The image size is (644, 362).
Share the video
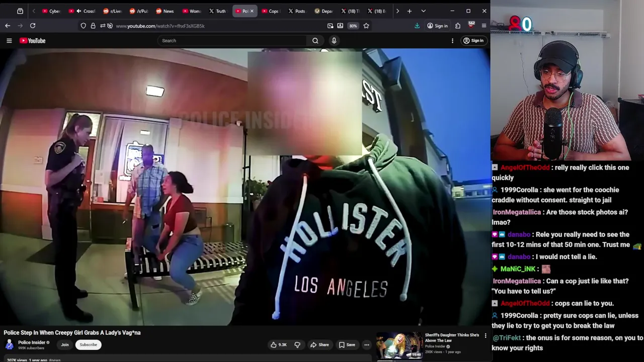319,344
